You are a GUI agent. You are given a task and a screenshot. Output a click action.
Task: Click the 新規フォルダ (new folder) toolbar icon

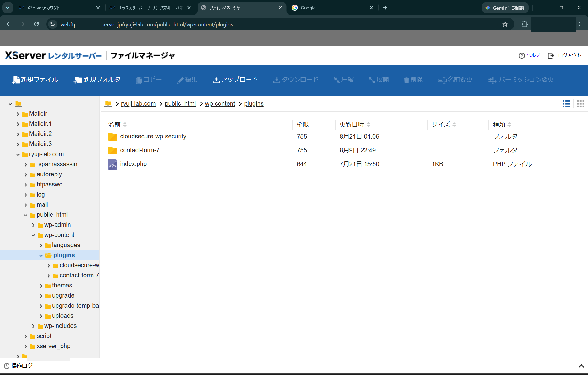click(78, 80)
